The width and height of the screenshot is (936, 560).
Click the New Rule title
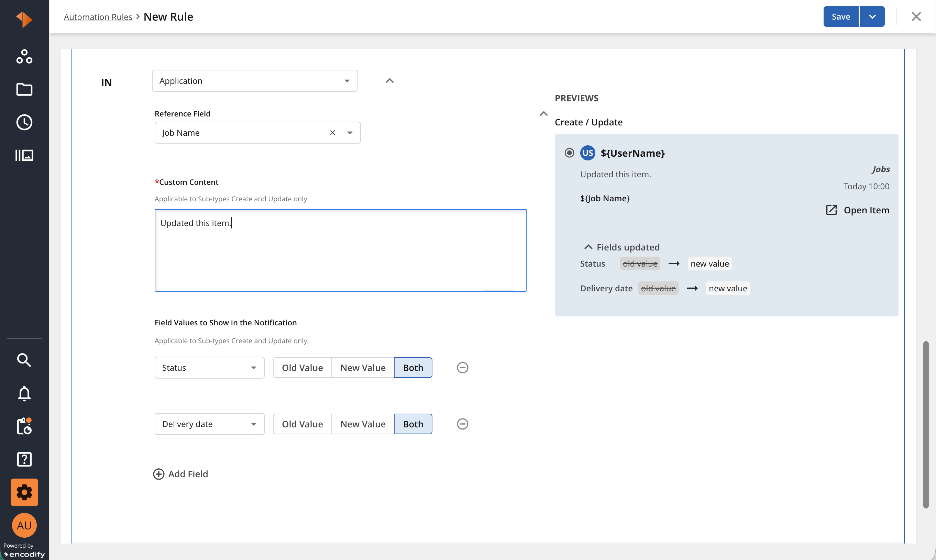(x=168, y=16)
